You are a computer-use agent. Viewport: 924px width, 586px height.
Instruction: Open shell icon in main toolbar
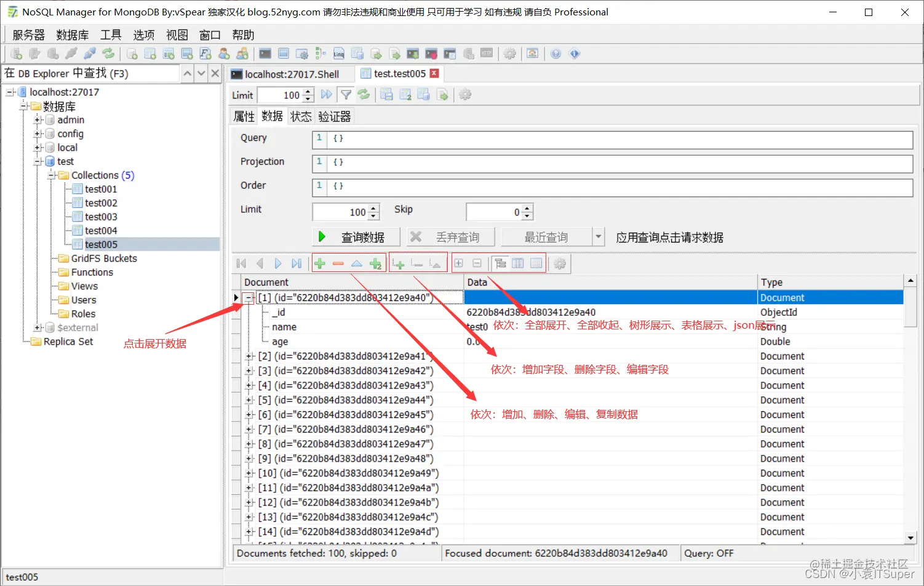coord(265,54)
